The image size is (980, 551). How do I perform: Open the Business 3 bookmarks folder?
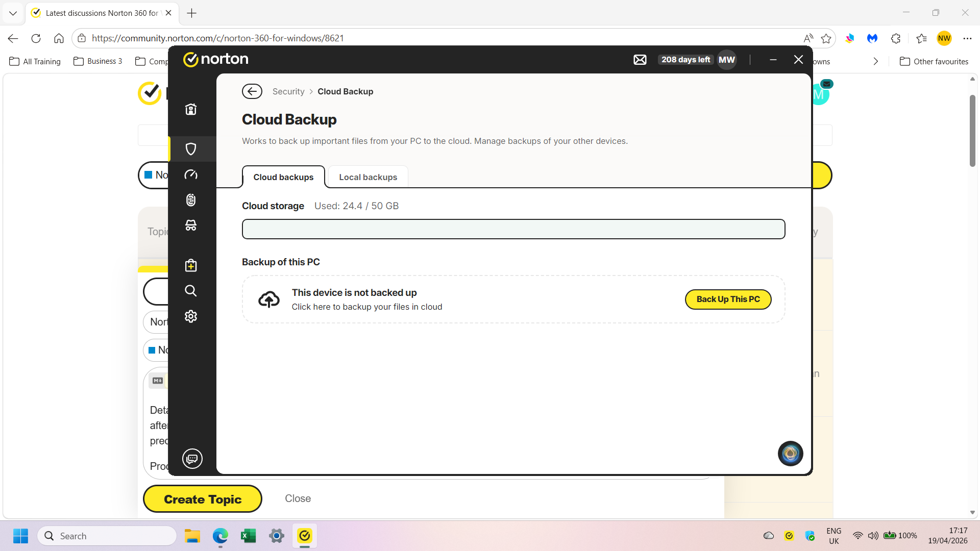click(x=97, y=61)
